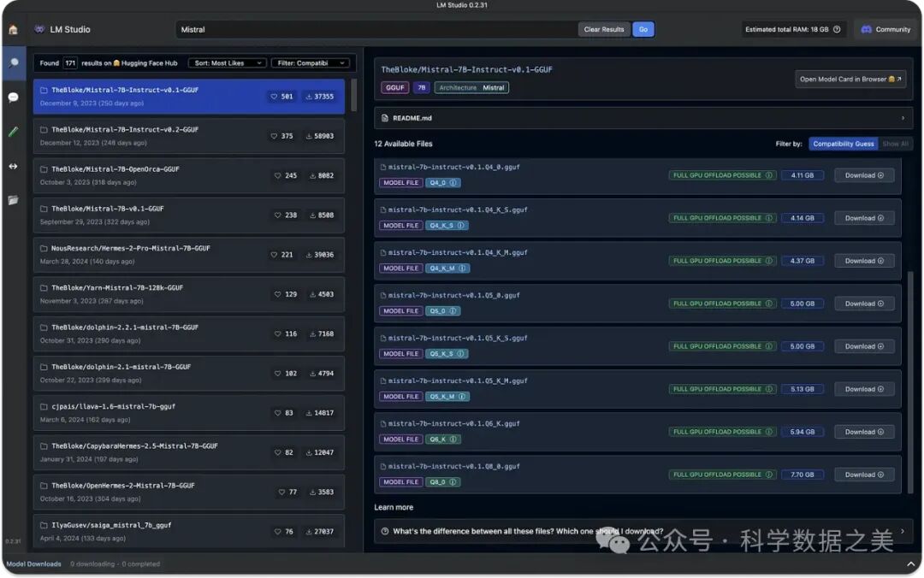Open the Sort: Most Likes dropdown
The image size is (924, 578).
click(x=226, y=63)
